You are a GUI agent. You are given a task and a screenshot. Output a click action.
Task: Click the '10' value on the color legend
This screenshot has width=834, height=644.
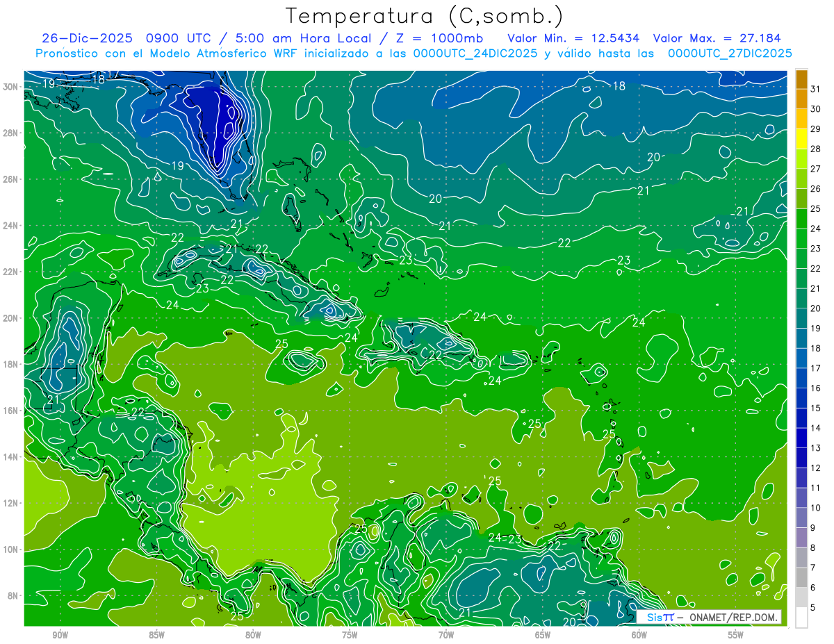pos(815,508)
